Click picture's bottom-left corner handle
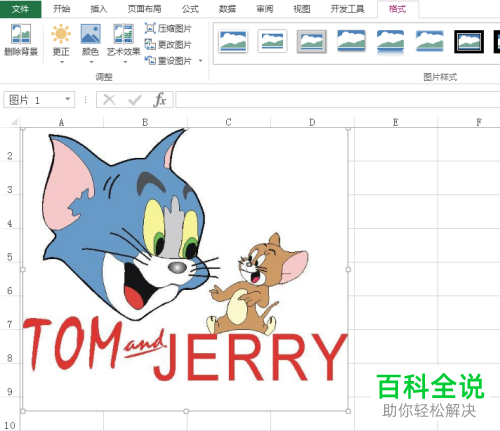Image resolution: width=500 pixels, height=431 pixels. point(23,411)
